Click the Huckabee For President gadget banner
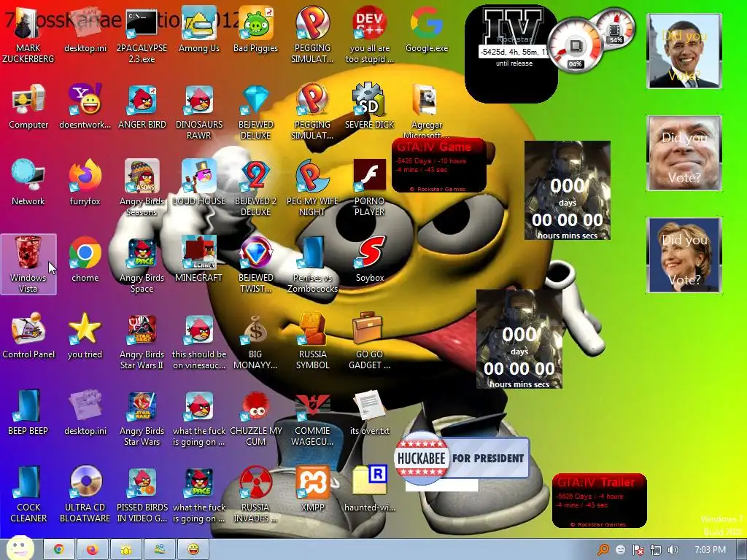Viewport: 747px width, 560px height. 462,458
